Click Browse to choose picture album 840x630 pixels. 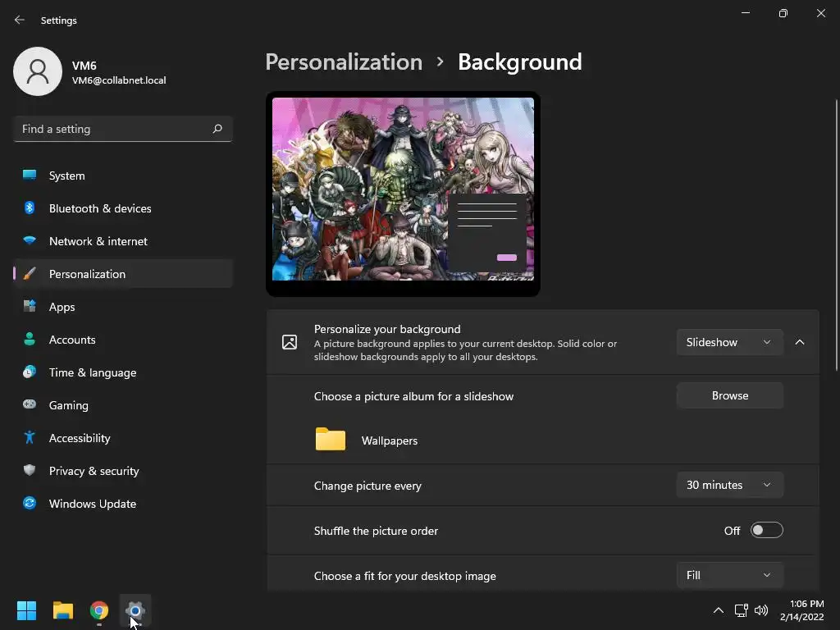[729, 395]
